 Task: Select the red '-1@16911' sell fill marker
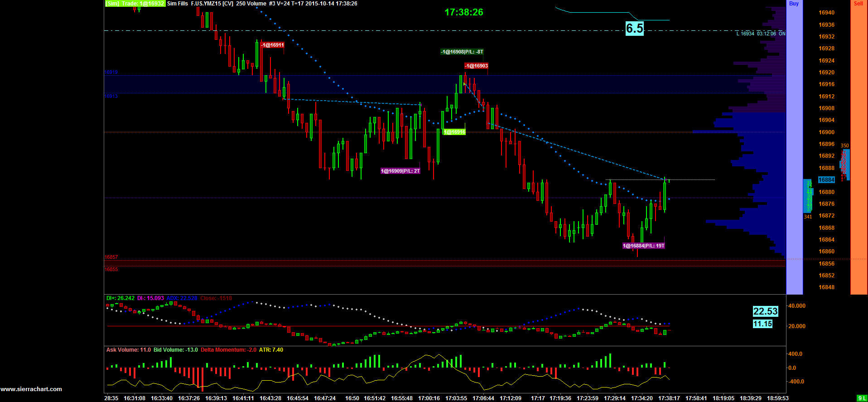272,45
